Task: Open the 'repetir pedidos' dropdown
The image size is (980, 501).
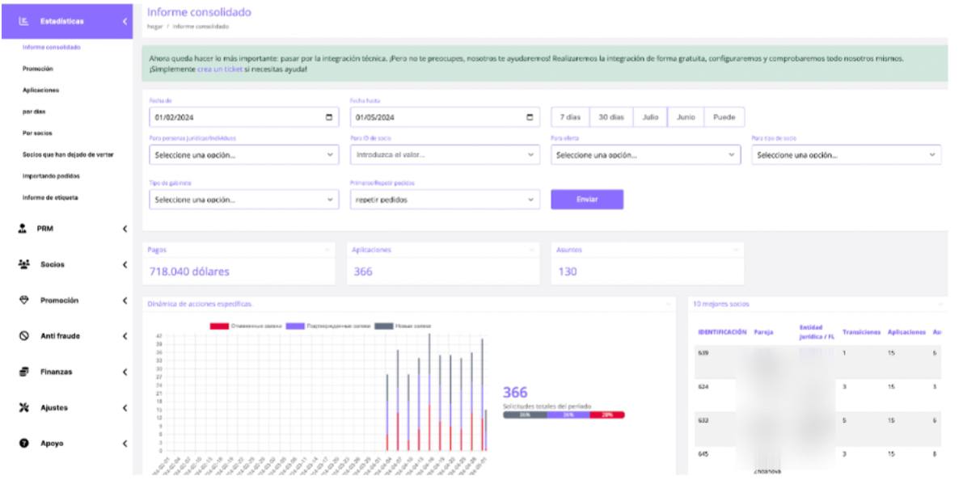Action: (445, 200)
